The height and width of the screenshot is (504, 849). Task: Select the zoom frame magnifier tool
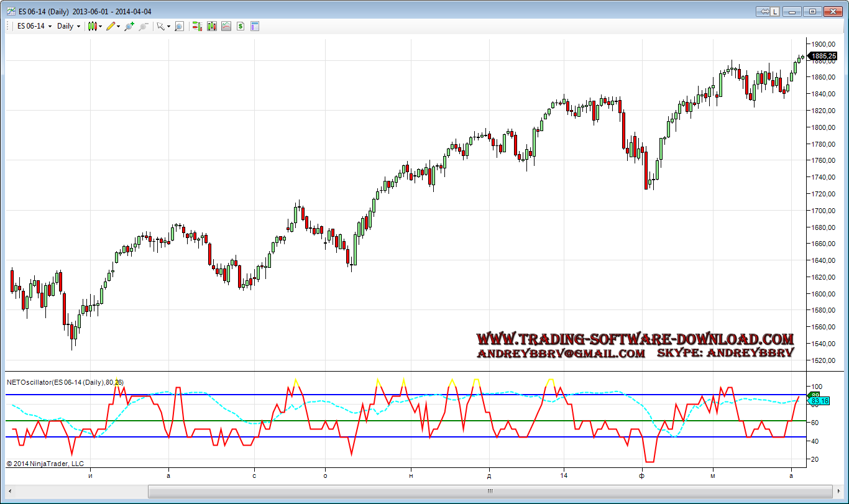(x=179, y=26)
